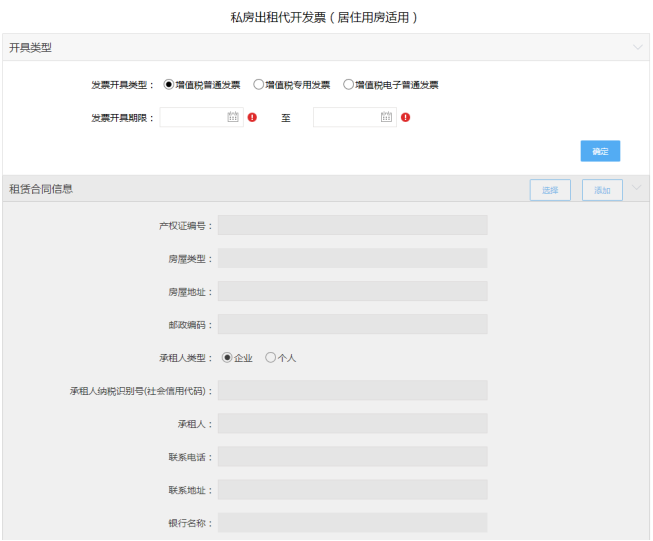Click the 承租人类型 label
The image size is (653, 541).
coord(186,358)
